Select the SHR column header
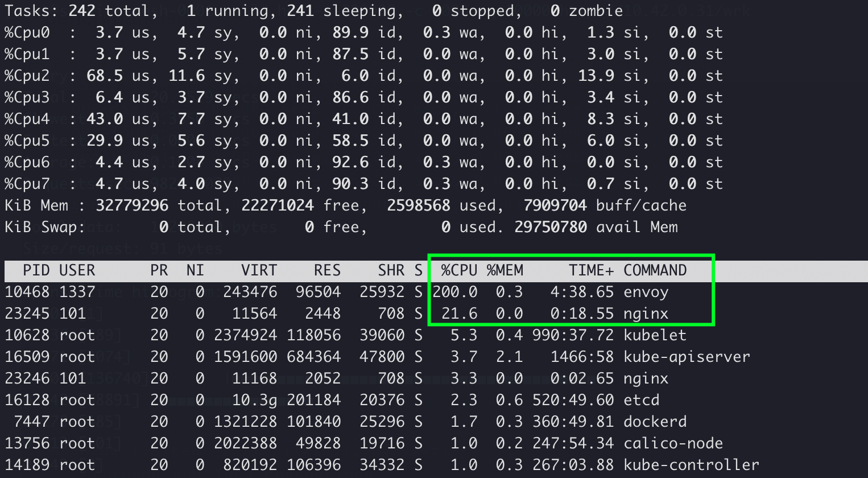The image size is (868, 478). tap(391, 270)
